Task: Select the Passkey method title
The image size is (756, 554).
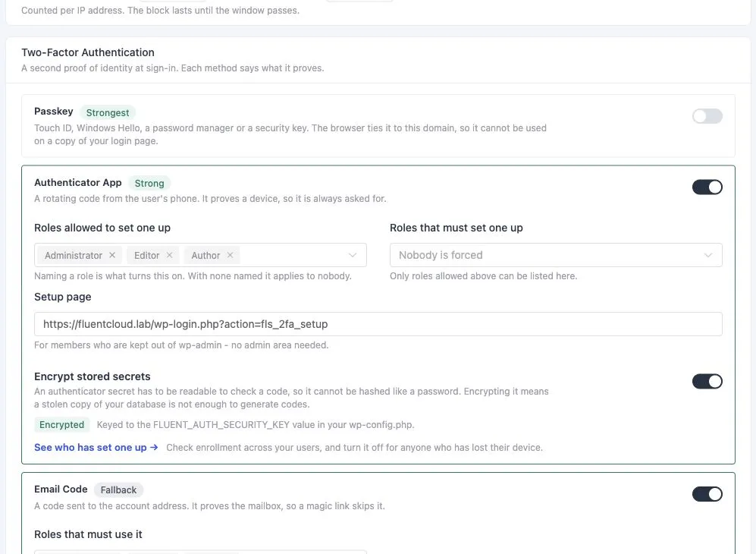Action: (x=54, y=112)
